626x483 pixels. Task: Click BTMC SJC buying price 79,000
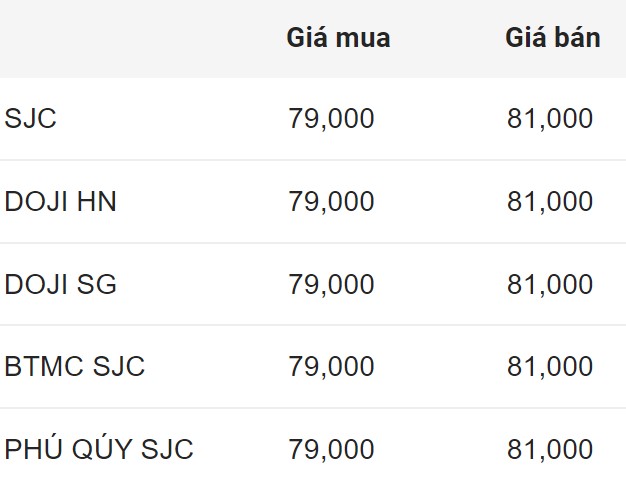point(331,367)
